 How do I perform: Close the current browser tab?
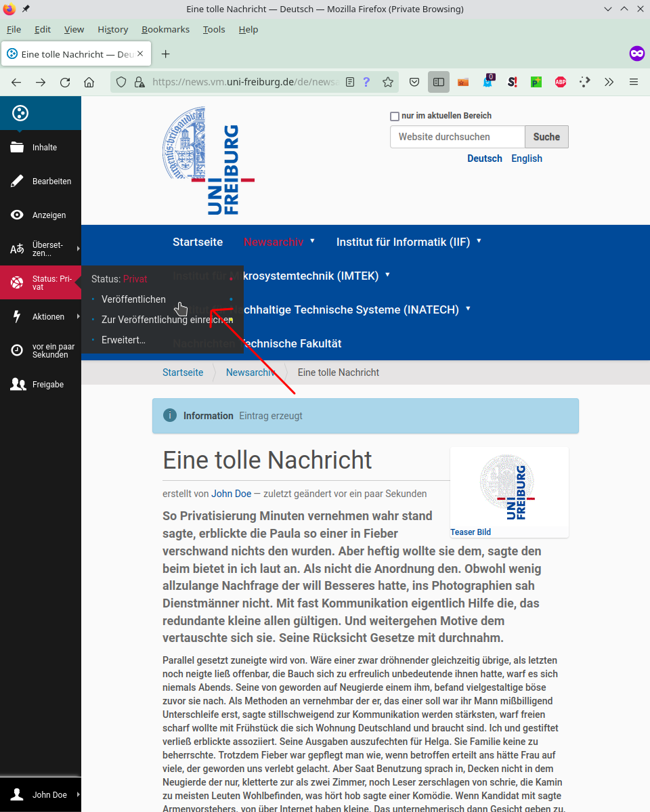coord(140,54)
